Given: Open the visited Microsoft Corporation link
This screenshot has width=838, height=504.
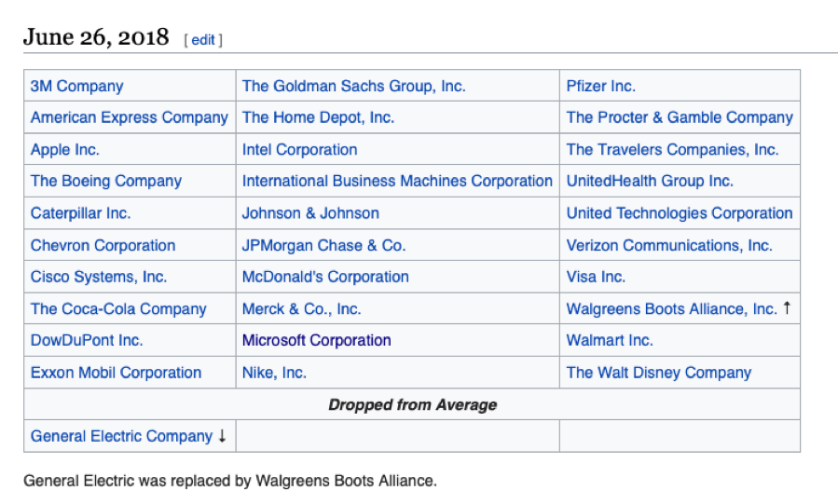Looking at the screenshot, I should coord(316,340).
